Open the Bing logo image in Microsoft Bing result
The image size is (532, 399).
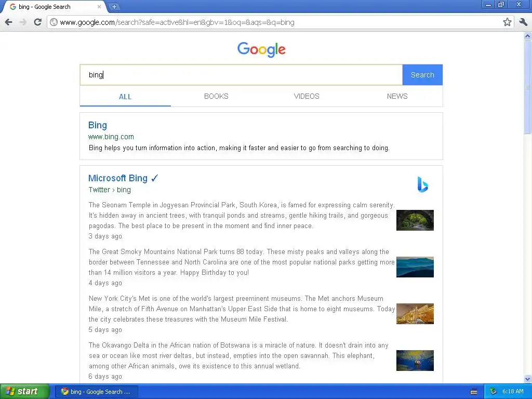pyautogui.click(x=422, y=184)
